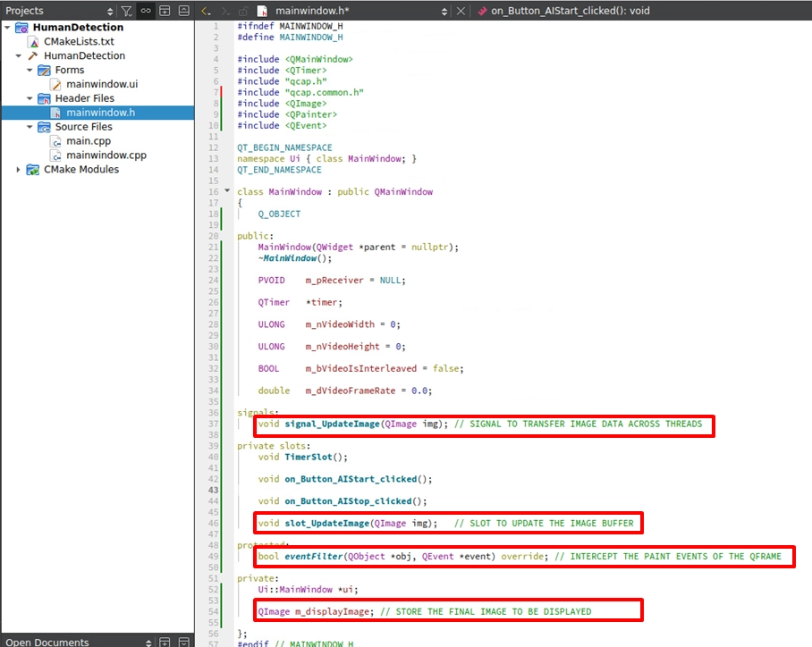Click the QTimer *timer declaration
Viewport: 812px width, 647px height.
click(x=300, y=302)
